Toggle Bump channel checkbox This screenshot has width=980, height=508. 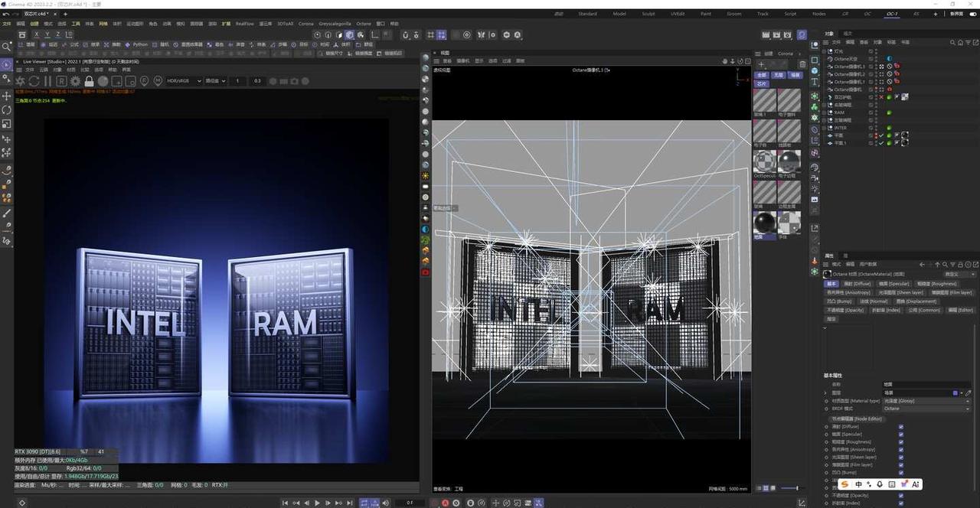pos(901,473)
